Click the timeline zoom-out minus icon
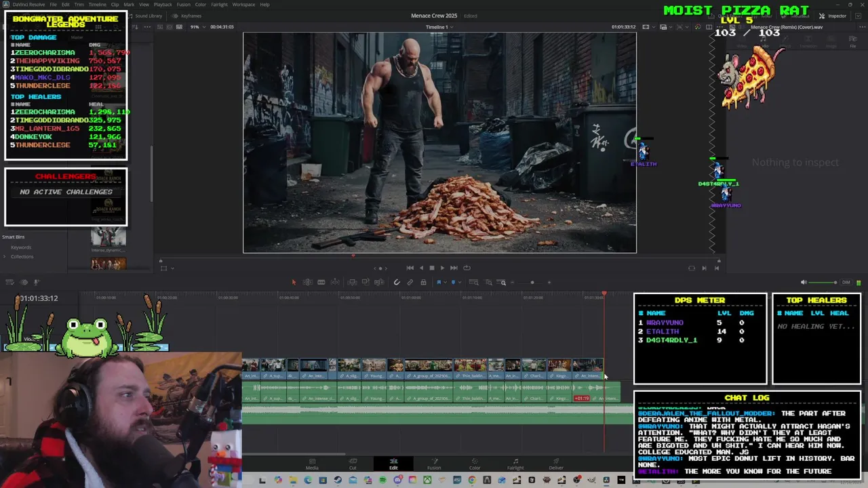The width and height of the screenshot is (868, 488). pyautogui.click(x=512, y=283)
